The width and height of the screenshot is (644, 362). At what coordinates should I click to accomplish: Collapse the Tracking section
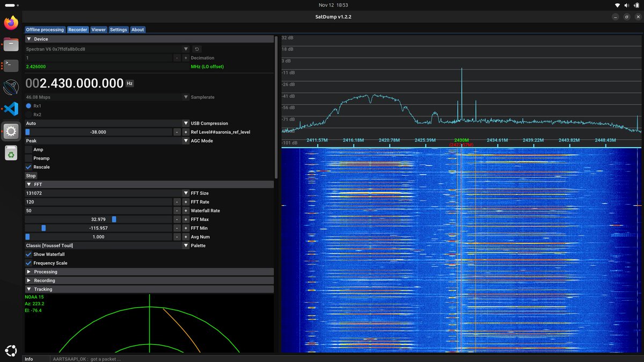[x=149, y=289]
